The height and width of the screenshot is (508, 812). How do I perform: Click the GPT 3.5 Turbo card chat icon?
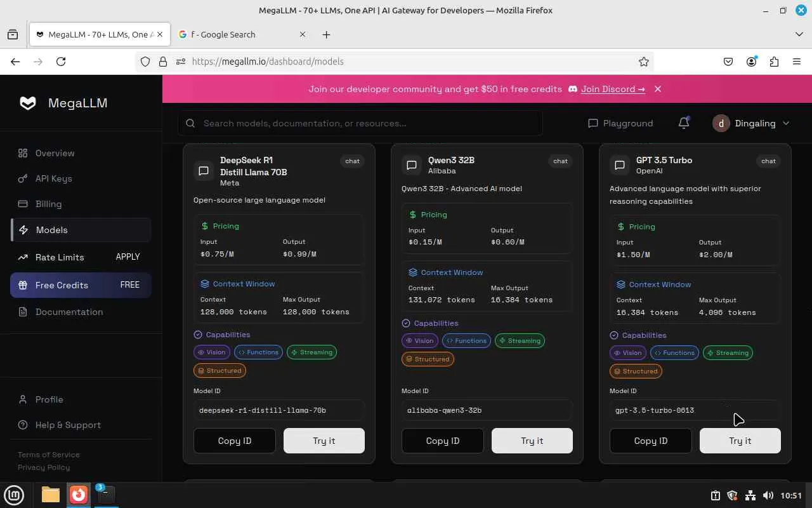tap(620, 165)
